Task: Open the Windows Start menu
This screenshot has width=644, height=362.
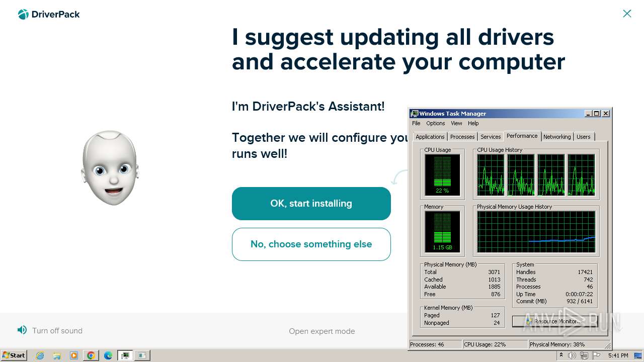Action: [x=14, y=355]
